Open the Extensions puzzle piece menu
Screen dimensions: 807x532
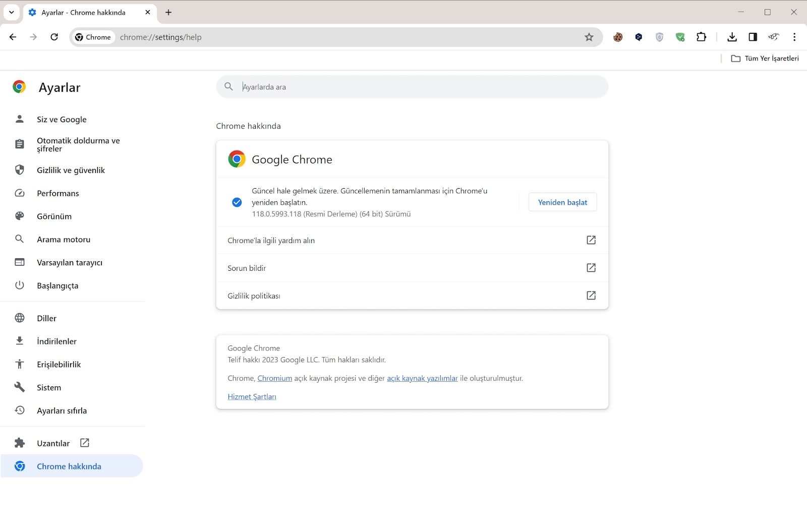[x=701, y=37]
